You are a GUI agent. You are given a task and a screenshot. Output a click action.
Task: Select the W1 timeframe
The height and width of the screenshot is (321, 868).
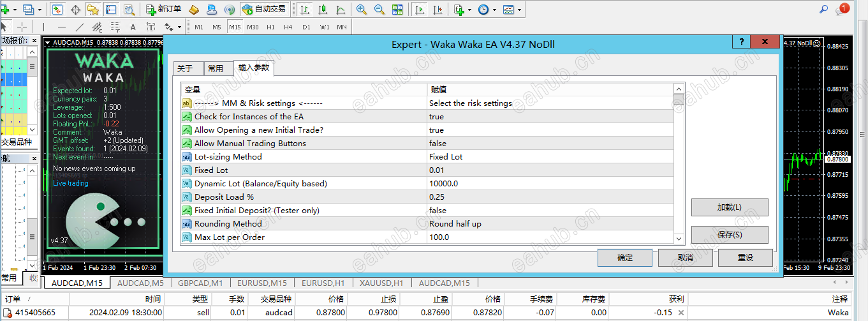click(x=324, y=27)
